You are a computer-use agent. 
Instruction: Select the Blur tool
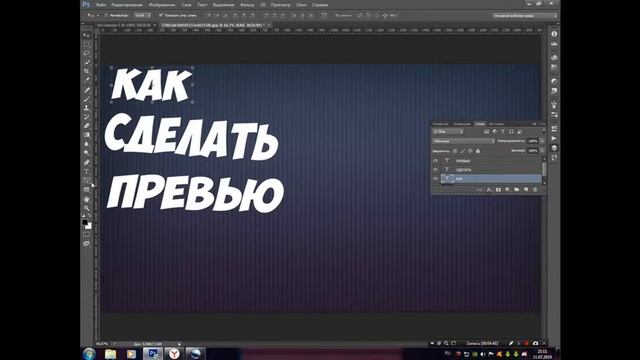coord(87,144)
